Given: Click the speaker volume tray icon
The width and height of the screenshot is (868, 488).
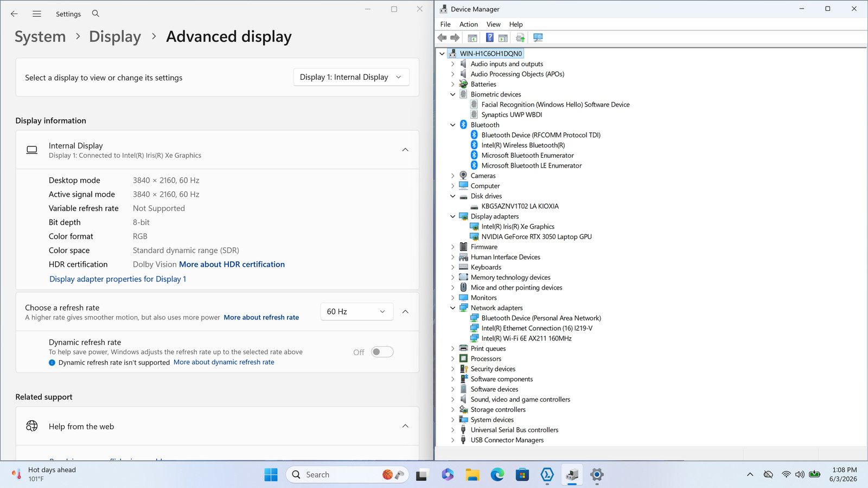Looking at the screenshot, I should point(800,474).
